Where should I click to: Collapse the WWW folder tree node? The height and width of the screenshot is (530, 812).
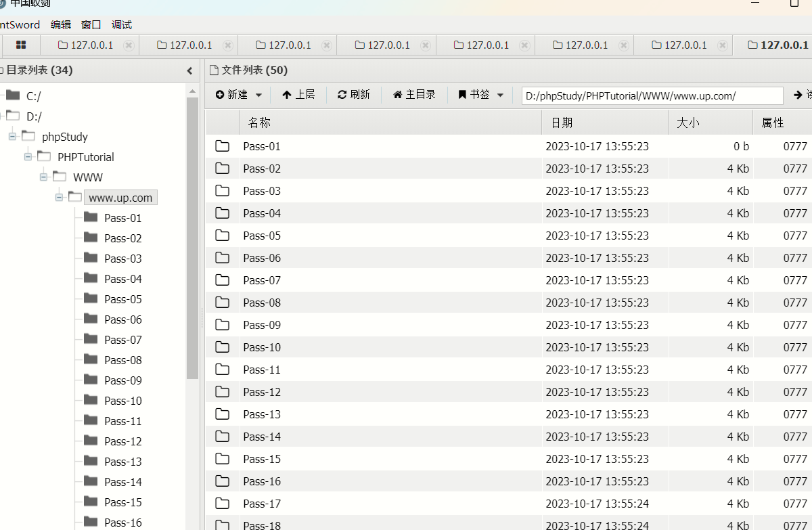click(x=43, y=177)
